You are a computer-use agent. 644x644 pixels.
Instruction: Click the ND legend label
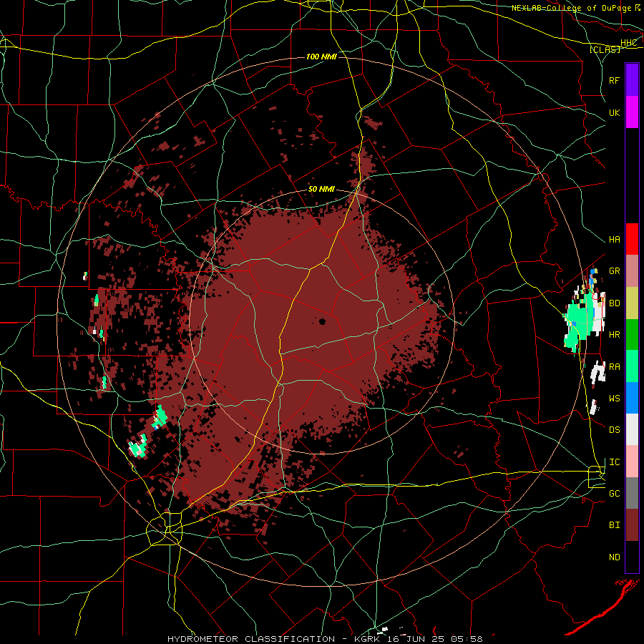coord(614,557)
